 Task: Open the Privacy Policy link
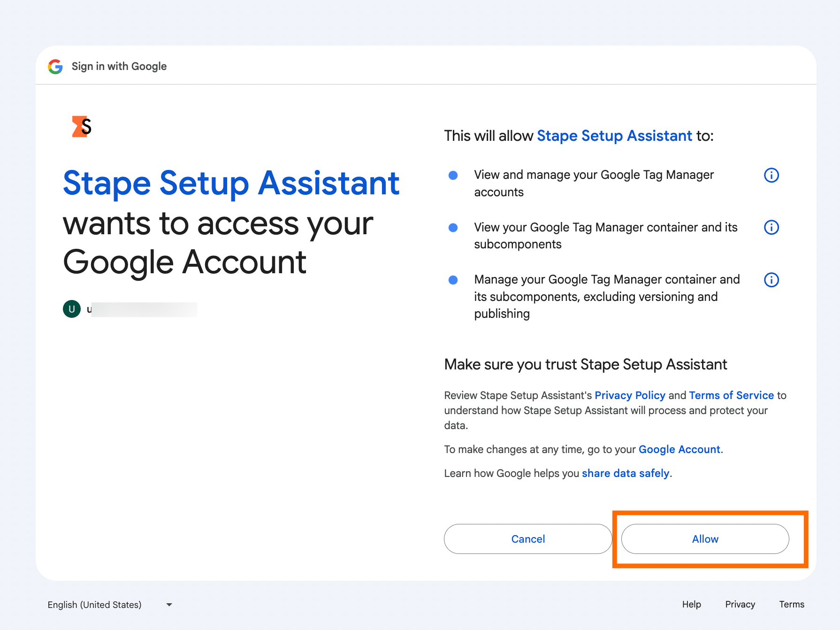click(x=630, y=395)
